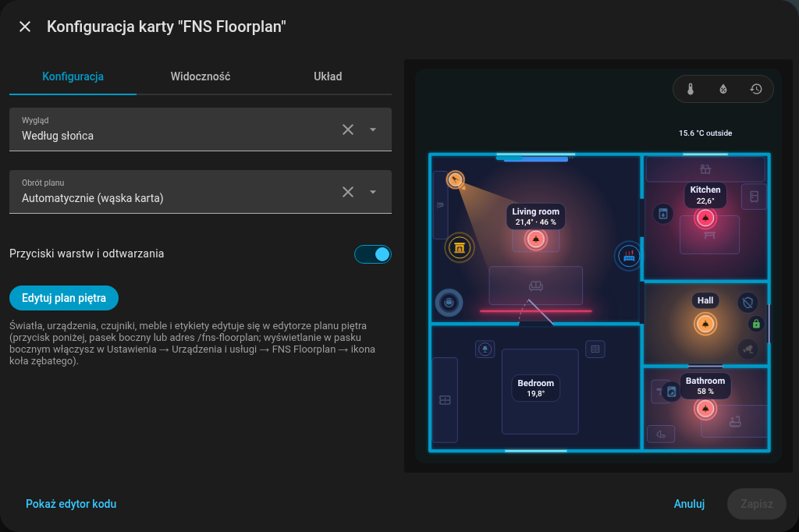Click the fireplace device icon

point(459,247)
